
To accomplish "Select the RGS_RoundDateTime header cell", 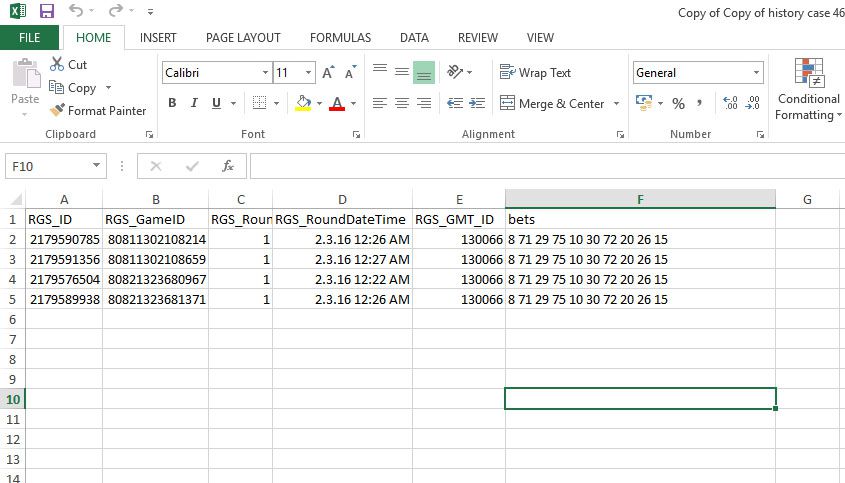I will 342,219.
